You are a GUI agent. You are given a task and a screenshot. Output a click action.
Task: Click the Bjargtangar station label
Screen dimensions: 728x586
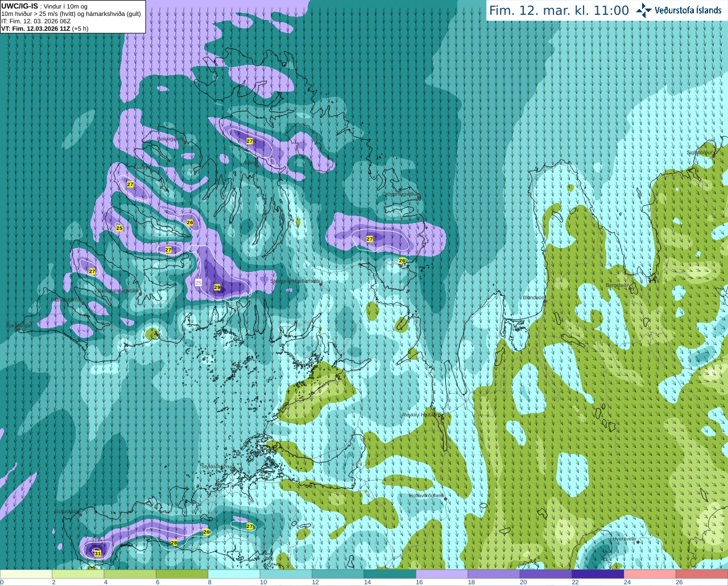coord(19,325)
